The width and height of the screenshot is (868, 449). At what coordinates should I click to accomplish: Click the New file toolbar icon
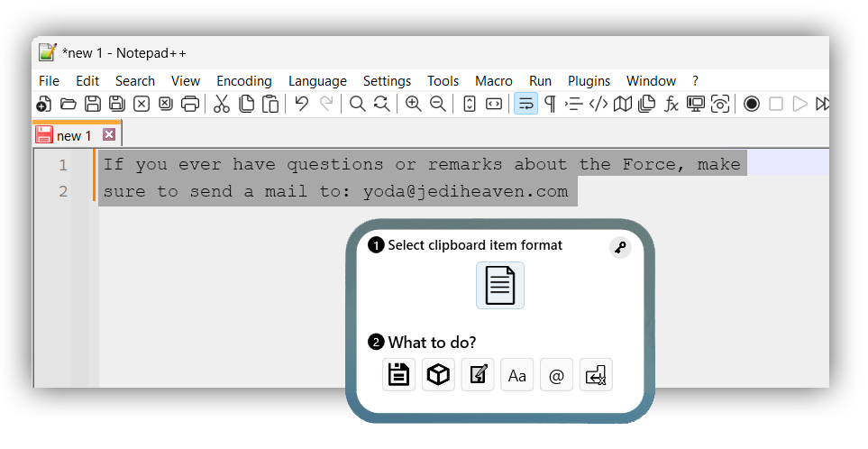coord(44,104)
